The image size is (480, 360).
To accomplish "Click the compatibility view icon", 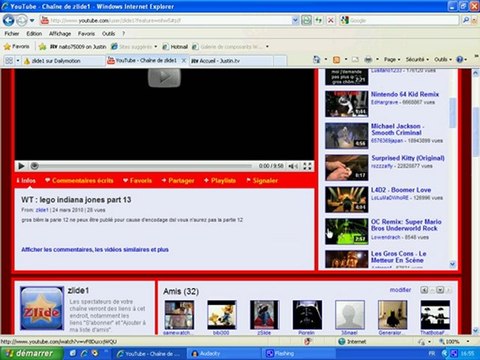I will pyautogui.click(x=306, y=20).
